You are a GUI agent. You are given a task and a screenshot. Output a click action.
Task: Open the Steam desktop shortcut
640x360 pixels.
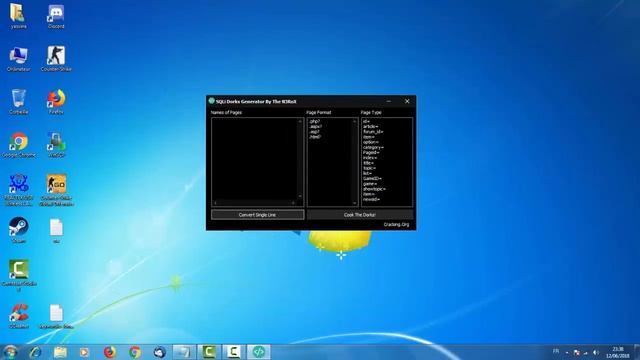point(18,230)
